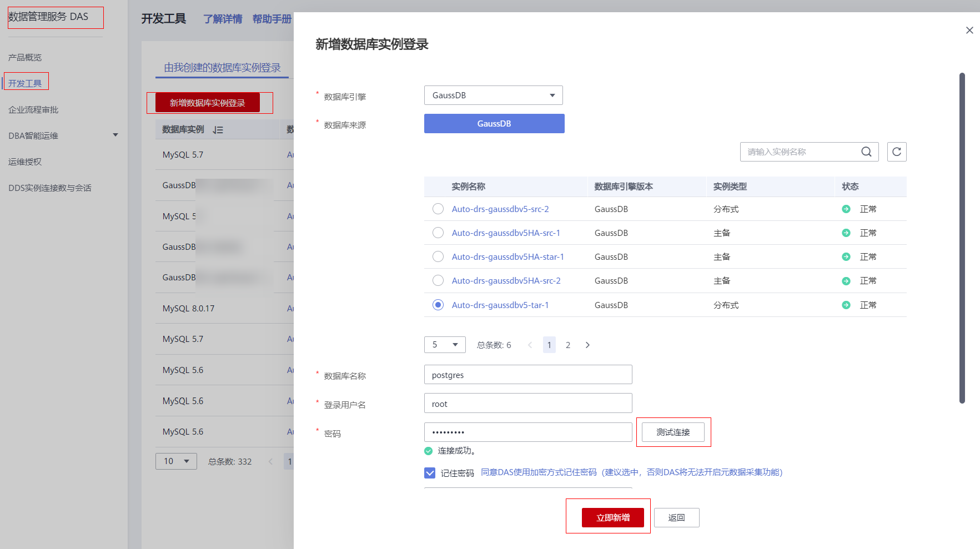Click the 数据库名称 input field

pos(527,375)
